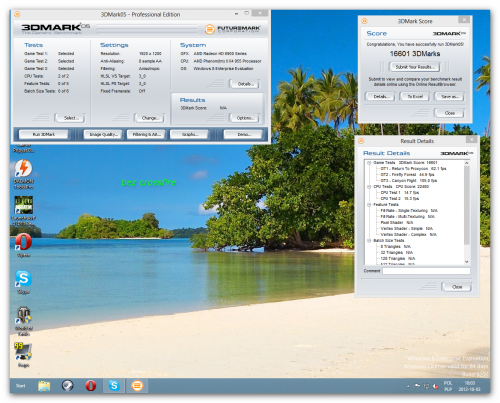500x403 pixels.
Task: Collapse the Feature Tests tree node
Action: pos(369,205)
